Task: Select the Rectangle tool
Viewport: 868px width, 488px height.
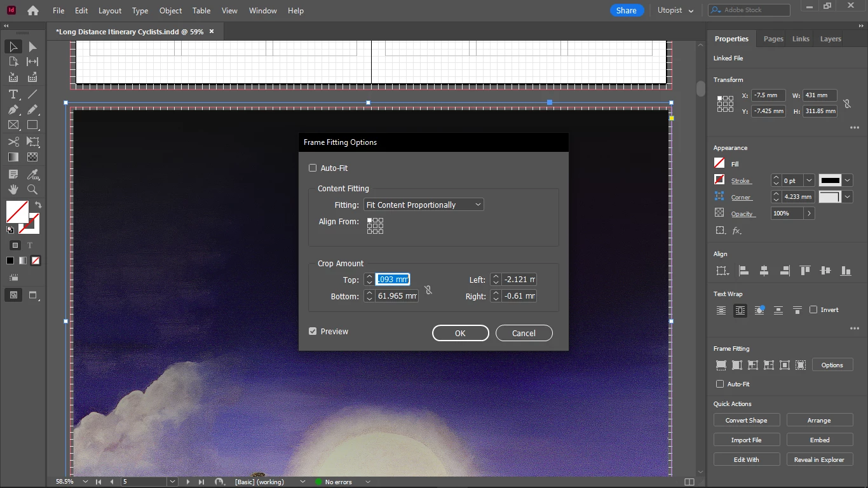Action: (x=32, y=126)
